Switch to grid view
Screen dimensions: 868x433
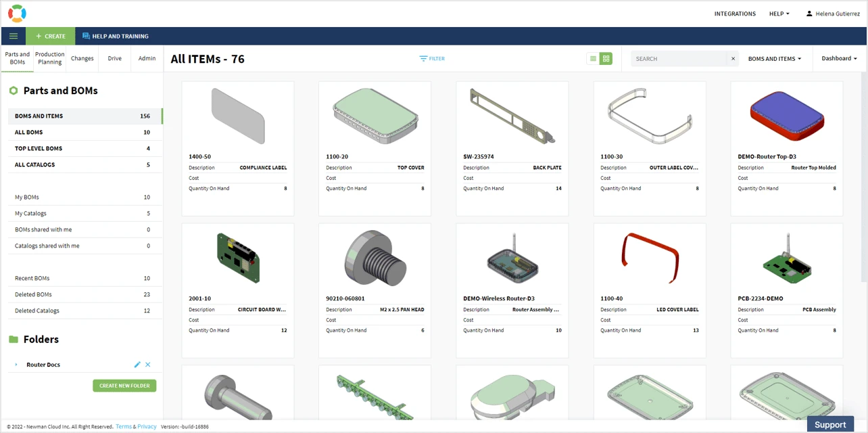coord(606,59)
